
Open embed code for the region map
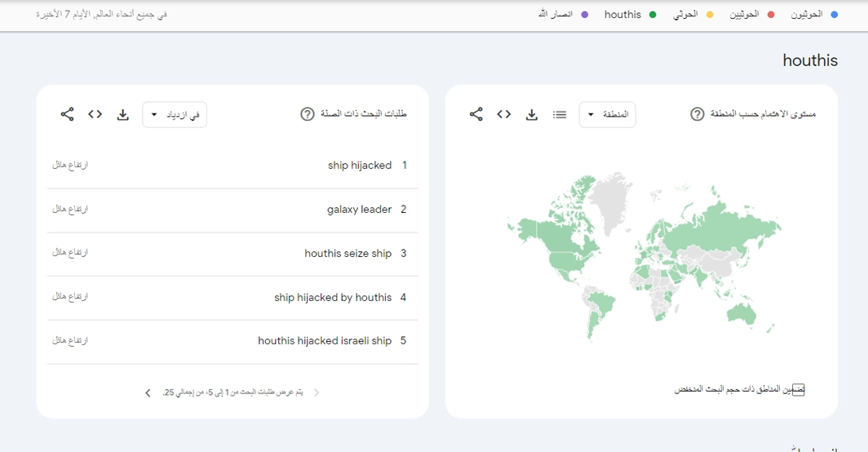pos(504,114)
